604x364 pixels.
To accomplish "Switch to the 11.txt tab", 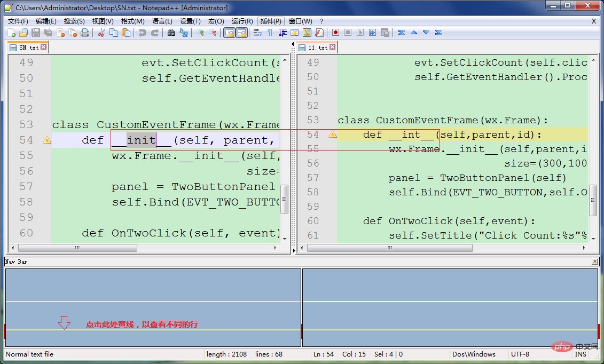I will coord(318,48).
